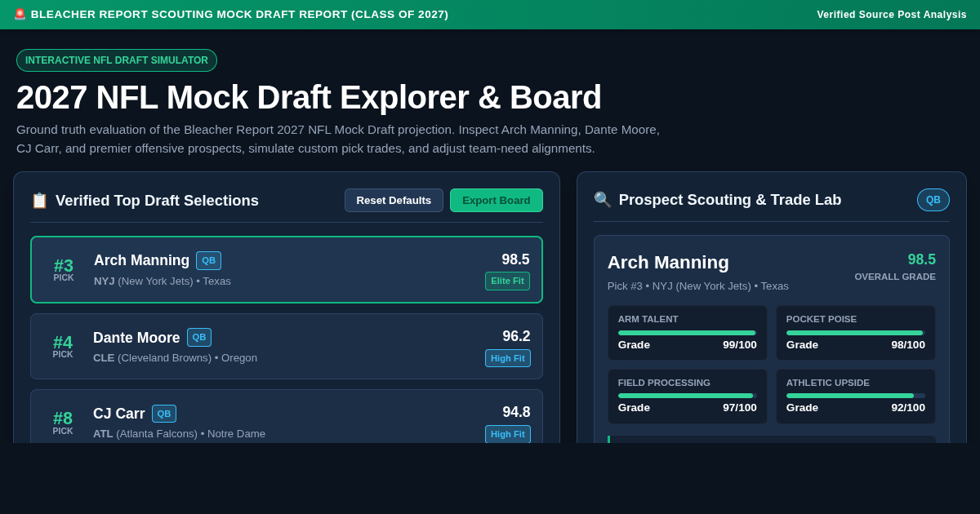Image resolution: width=980 pixels, height=514 pixels.
Task: Select the Dante Moore pick #4 card
Action: (x=287, y=347)
